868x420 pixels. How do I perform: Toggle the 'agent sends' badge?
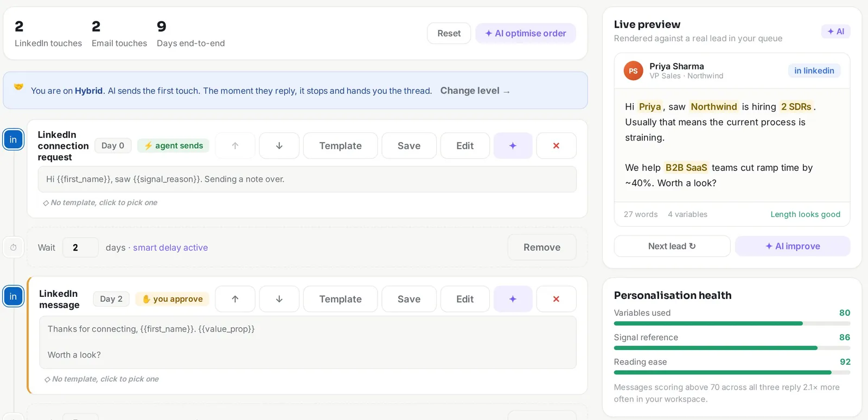[x=173, y=145]
